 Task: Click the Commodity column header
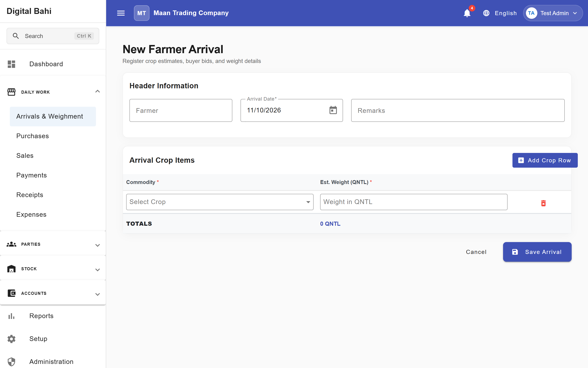[x=142, y=182]
